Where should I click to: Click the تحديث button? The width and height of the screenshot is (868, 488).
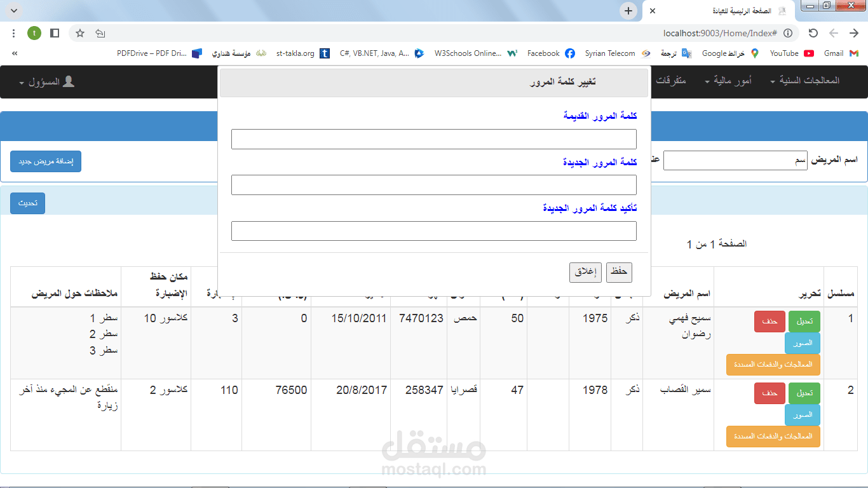27,203
